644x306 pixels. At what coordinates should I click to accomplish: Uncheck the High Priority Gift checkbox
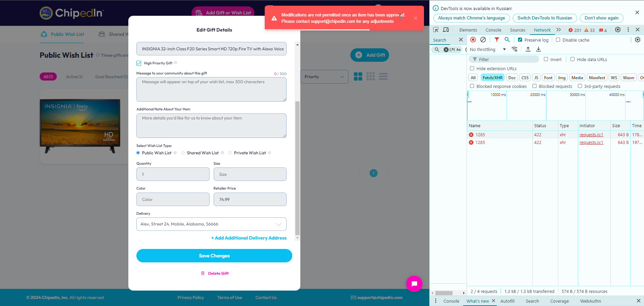139,63
